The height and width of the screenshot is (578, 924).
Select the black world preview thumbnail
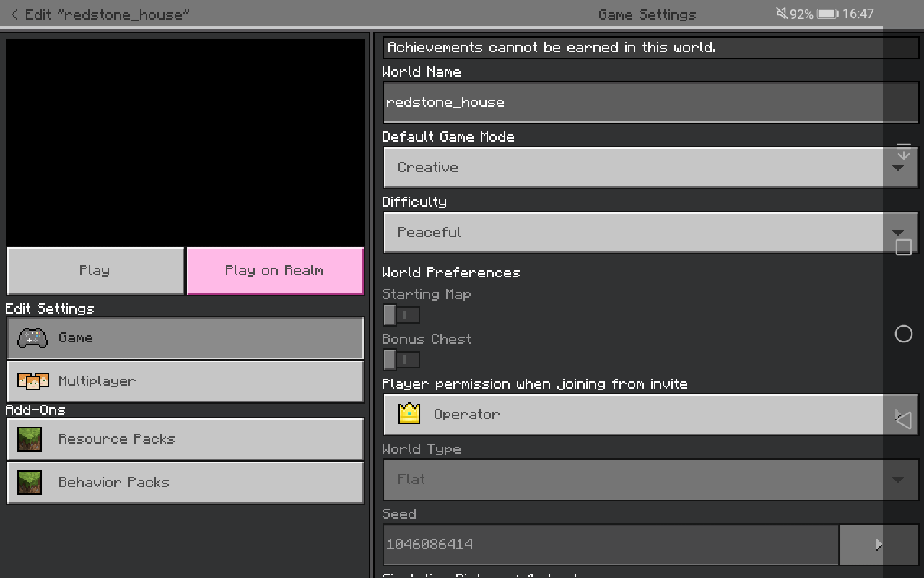point(186,142)
